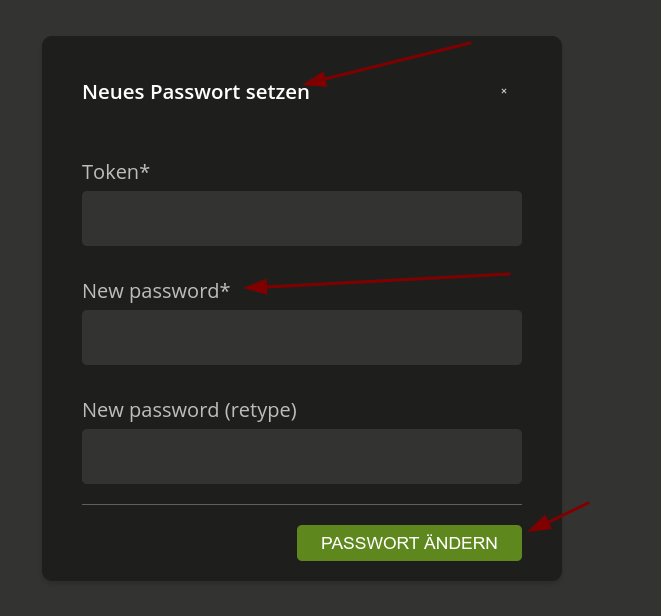This screenshot has height=616, width=661.
Task: Click the Neues Passwort setzen heading
Action: click(195, 92)
